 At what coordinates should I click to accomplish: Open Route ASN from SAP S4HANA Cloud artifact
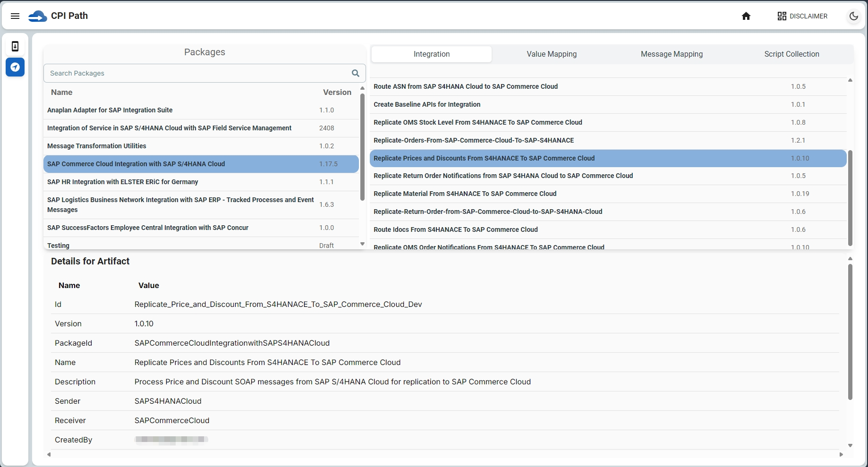608,86
